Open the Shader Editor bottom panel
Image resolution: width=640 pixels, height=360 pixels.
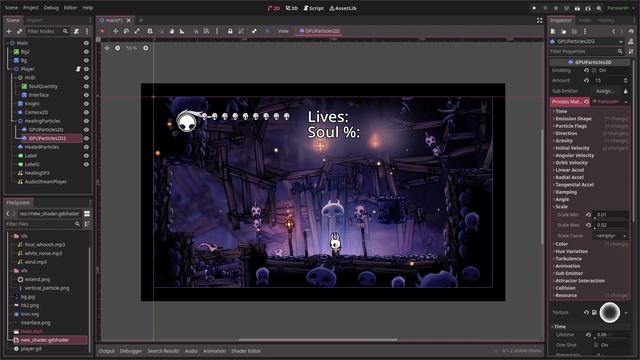pos(246,351)
